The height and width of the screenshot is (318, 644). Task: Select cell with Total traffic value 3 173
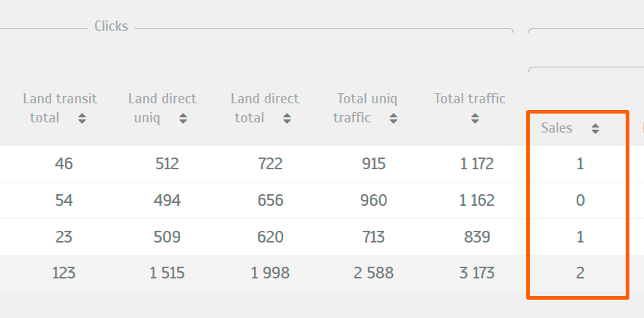476,273
